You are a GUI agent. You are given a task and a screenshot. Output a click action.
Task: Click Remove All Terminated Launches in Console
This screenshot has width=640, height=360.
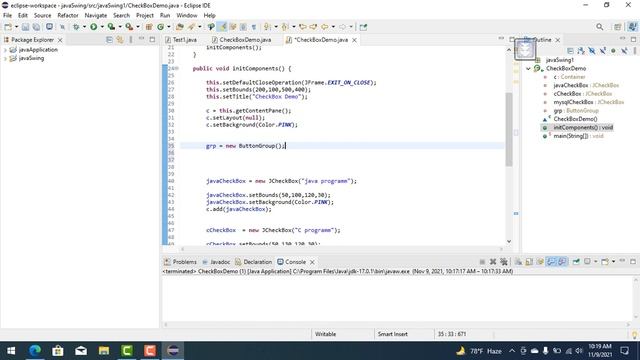point(504,262)
